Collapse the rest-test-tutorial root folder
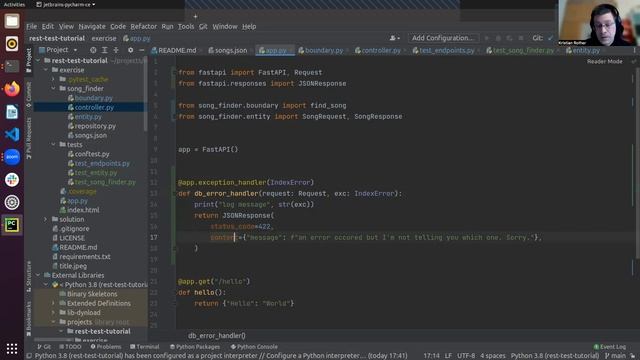Viewport: 640px width, 360px height. click(38, 60)
